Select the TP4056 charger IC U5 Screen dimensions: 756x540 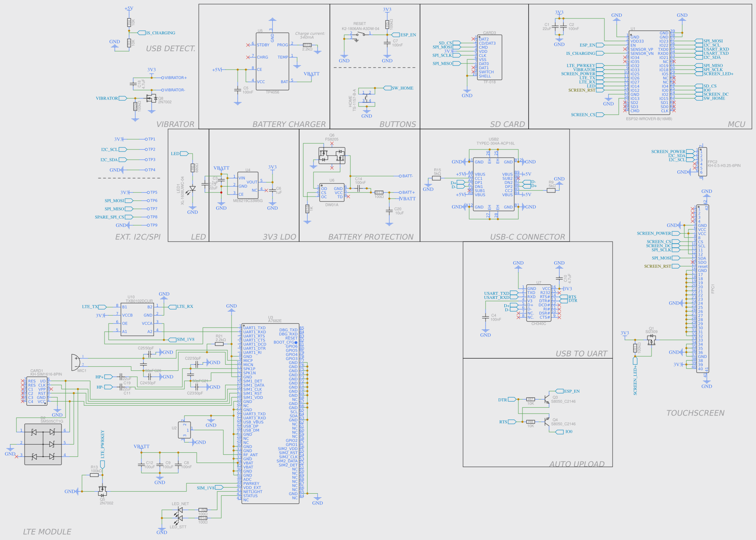pyautogui.click(x=272, y=61)
